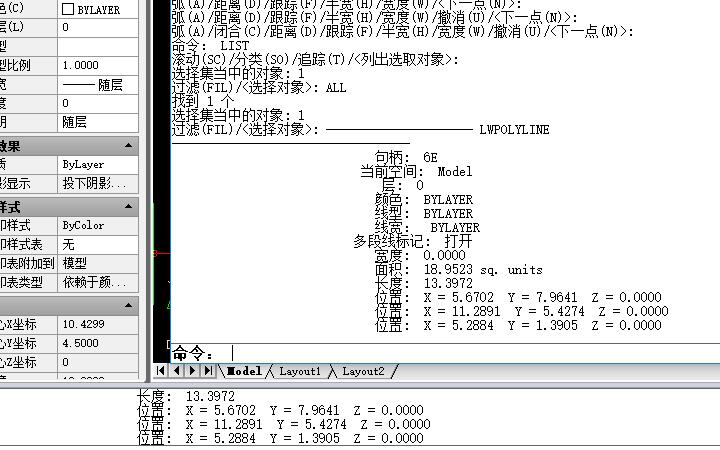Edit the Y coordinate 4.5000 value

[x=98, y=343]
